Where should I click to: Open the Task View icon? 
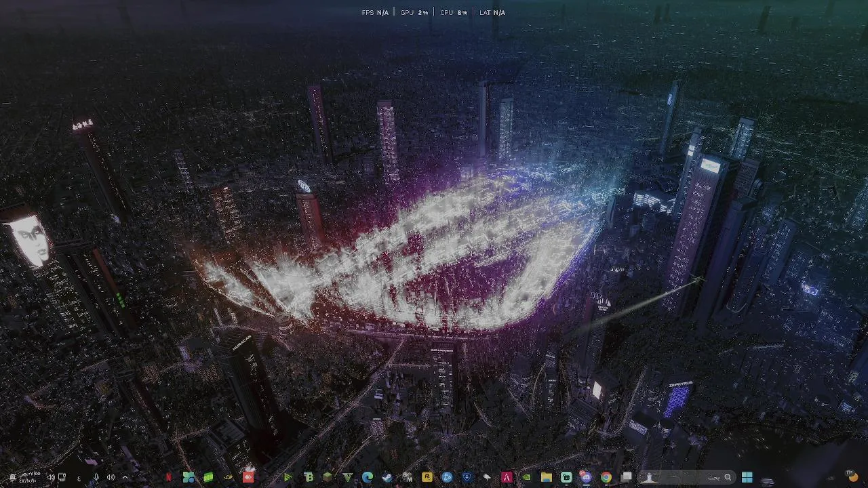[x=626, y=477]
